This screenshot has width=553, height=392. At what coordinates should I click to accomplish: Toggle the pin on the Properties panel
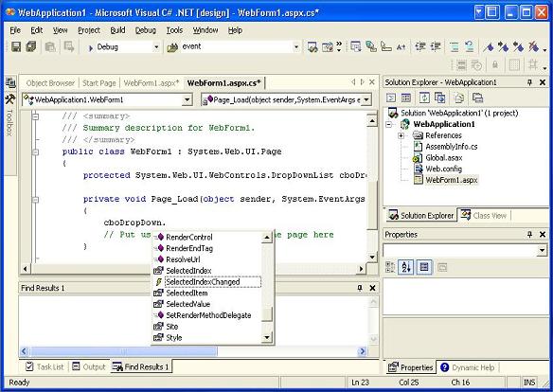tap(529, 234)
